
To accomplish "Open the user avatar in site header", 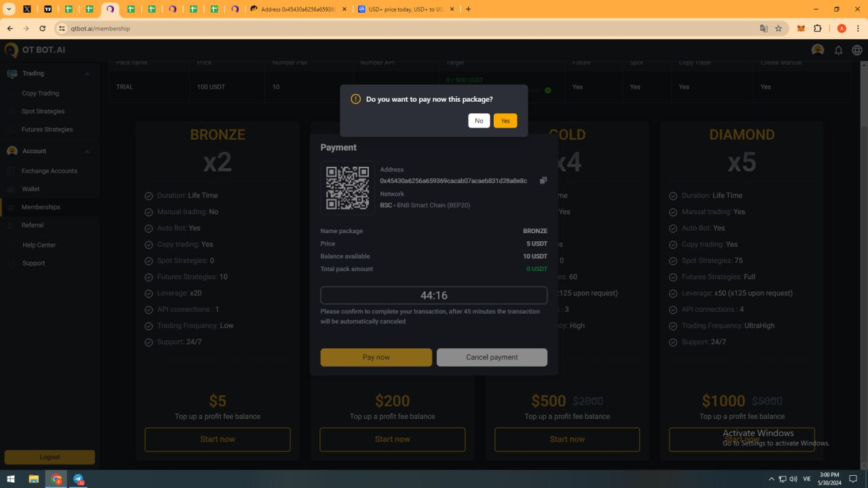I will pyautogui.click(x=818, y=50).
